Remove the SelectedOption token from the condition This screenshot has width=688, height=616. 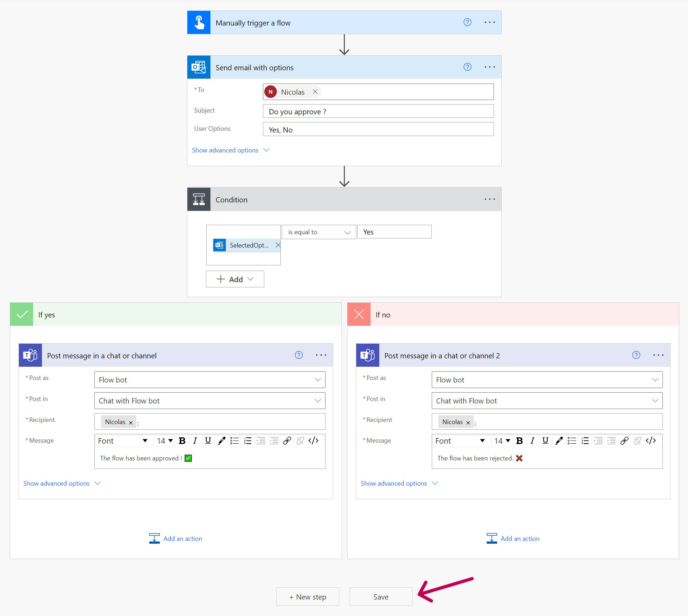[x=278, y=245]
